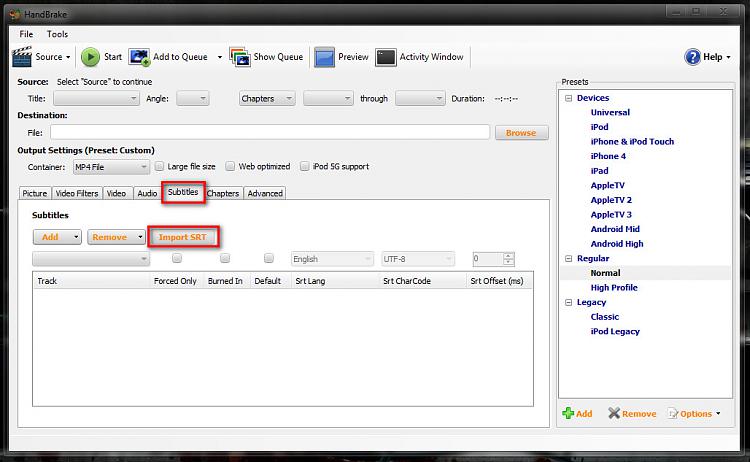Open the Angle dropdown

pos(192,99)
